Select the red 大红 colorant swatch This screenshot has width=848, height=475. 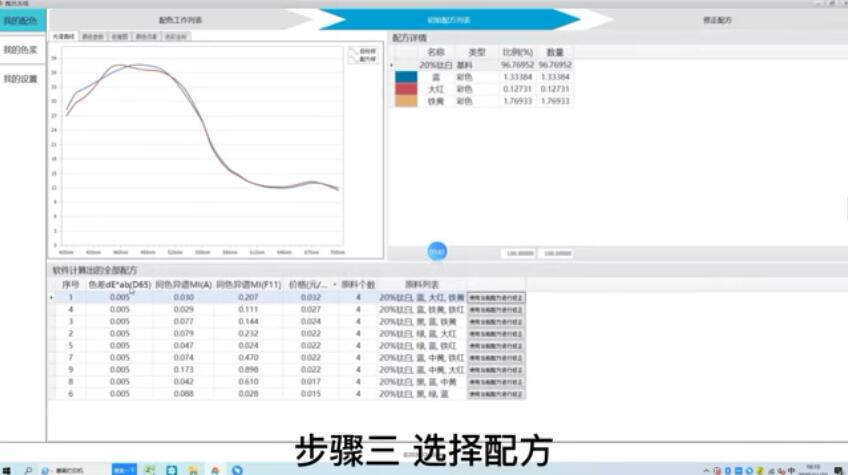click(406, 89)
